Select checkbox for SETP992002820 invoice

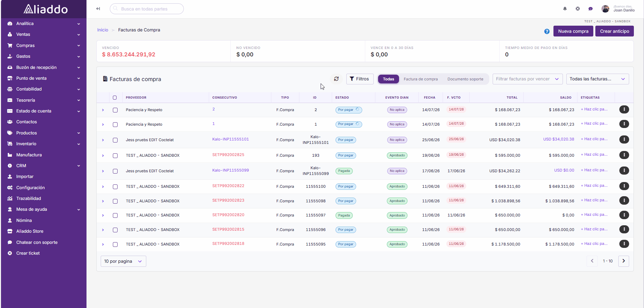pyautogui.click(x=115, y=215)
